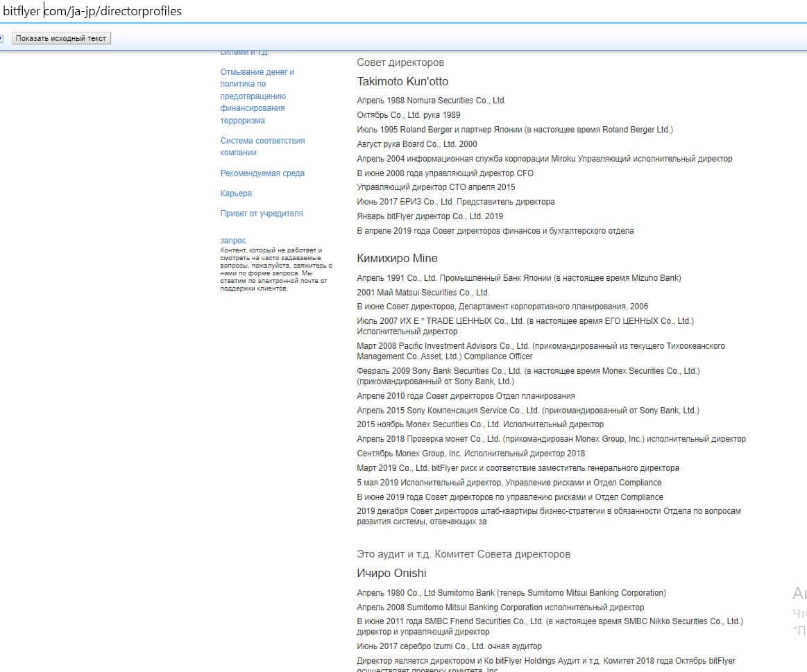
Task: Click line 'Август рука Board Co., Ltd. 2000'
Action: pyautogui.click(x=417, y=144)
